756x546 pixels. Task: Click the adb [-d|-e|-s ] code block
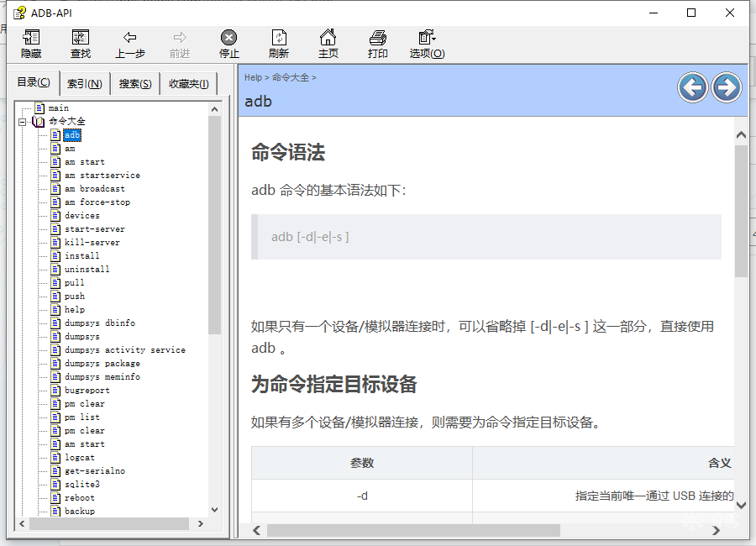(x=486, y=237)
